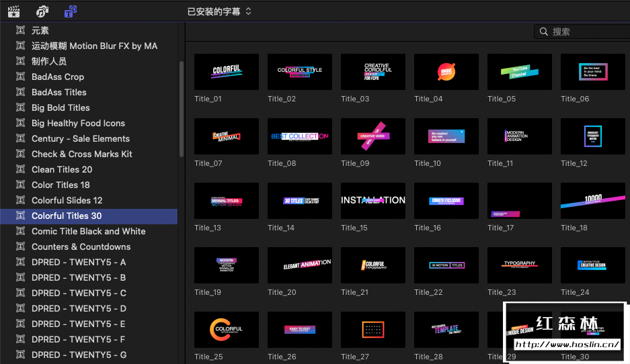Select the Title_10 thumbnail
Screen dimensions: 630x364
(446, 136)
